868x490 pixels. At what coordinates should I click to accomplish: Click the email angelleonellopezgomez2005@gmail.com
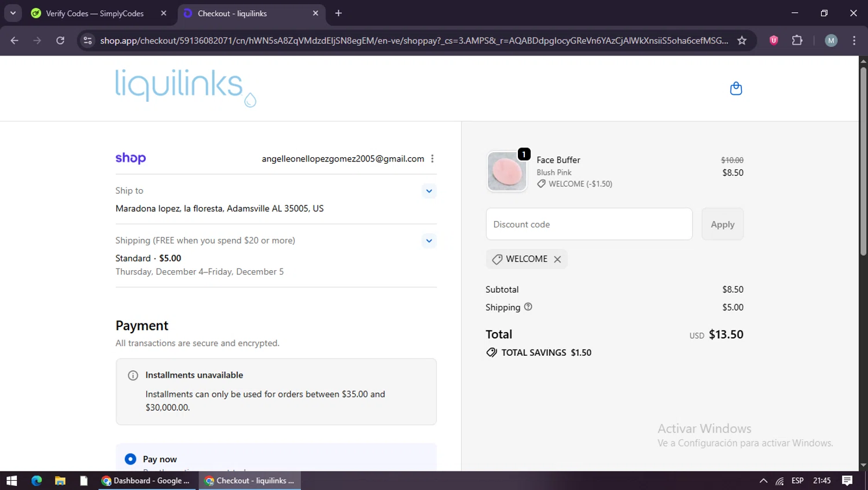pyautogui.click(x=343, y=159)
